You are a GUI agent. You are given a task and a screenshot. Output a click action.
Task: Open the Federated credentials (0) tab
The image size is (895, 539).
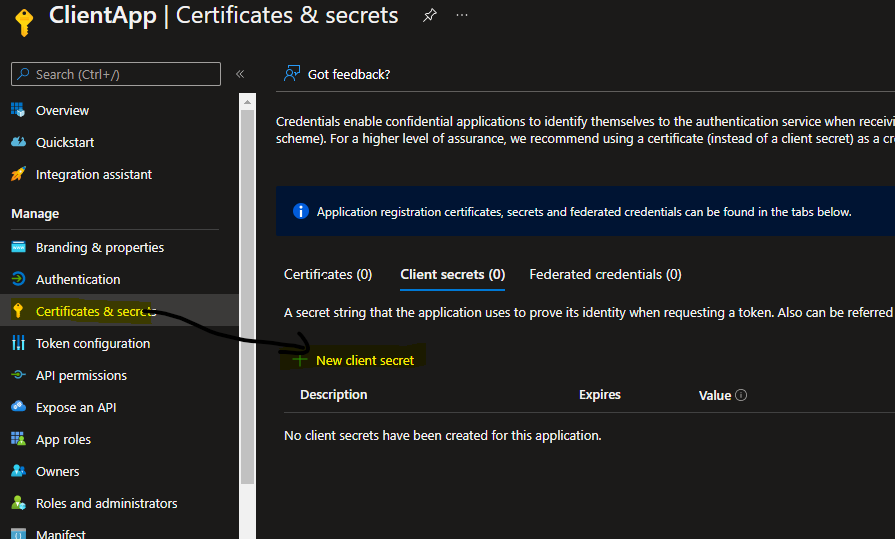click(605, 274)
